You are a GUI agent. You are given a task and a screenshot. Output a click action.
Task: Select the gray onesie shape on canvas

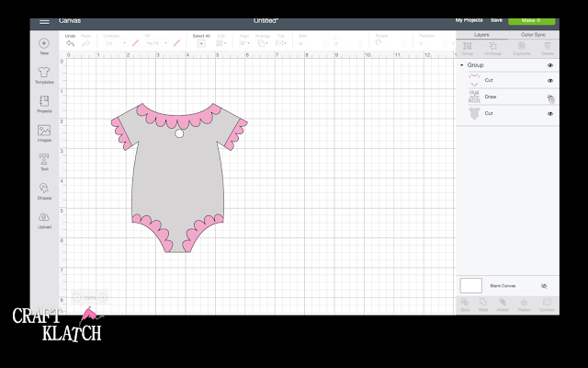[178, 177]
